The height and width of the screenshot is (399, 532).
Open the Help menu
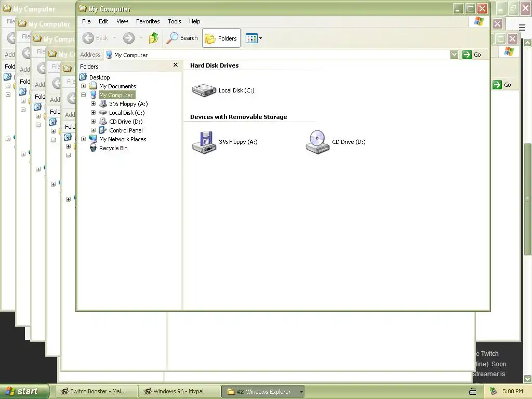coord(194,21)
